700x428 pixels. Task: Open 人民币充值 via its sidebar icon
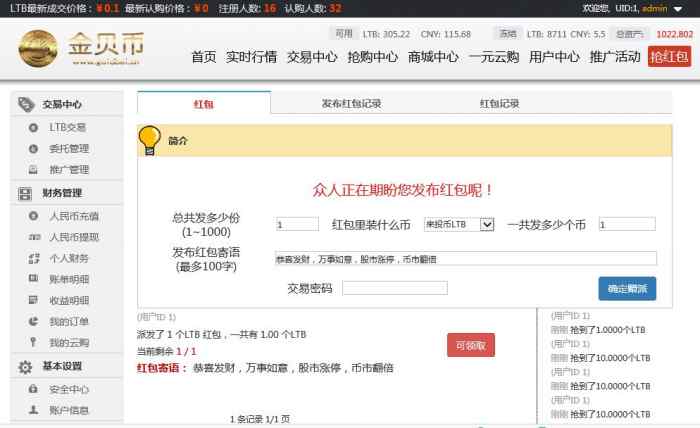click(33, 215)
